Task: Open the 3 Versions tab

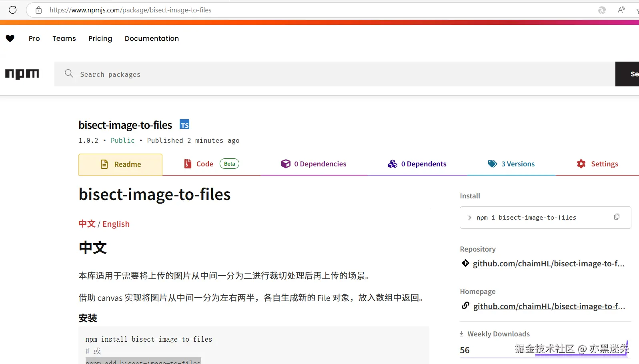Action: tap(511, 164)
